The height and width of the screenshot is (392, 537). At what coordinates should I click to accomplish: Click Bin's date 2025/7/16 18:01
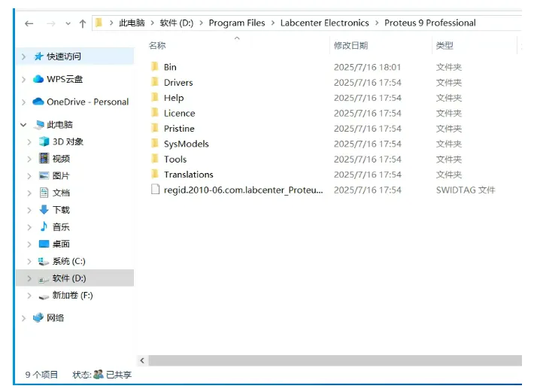[367, 67]
